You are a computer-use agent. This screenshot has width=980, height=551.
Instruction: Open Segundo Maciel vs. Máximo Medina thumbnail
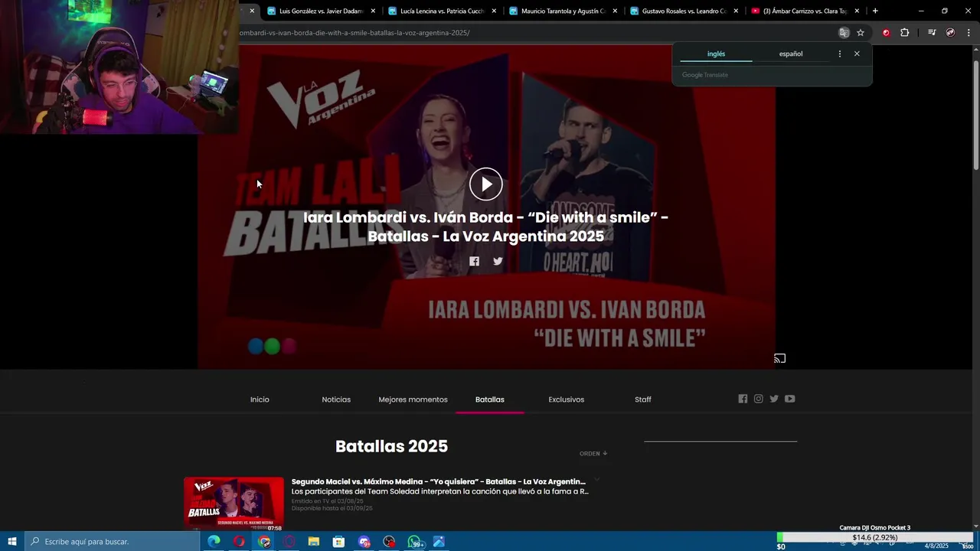(234, 504)
